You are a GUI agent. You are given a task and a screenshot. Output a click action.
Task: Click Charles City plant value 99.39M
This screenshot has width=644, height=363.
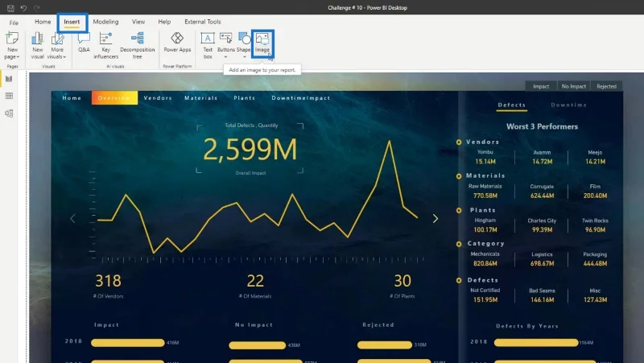coord(542,230)
